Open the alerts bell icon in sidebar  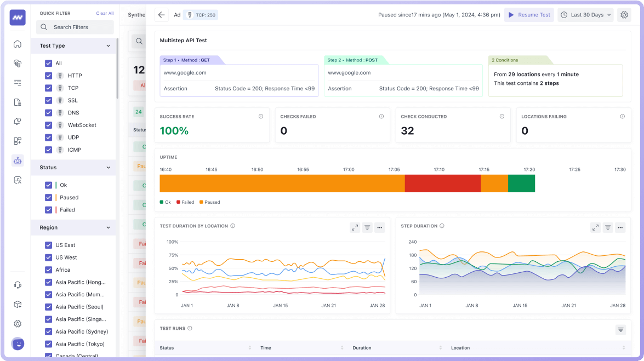tap(18, 122)
